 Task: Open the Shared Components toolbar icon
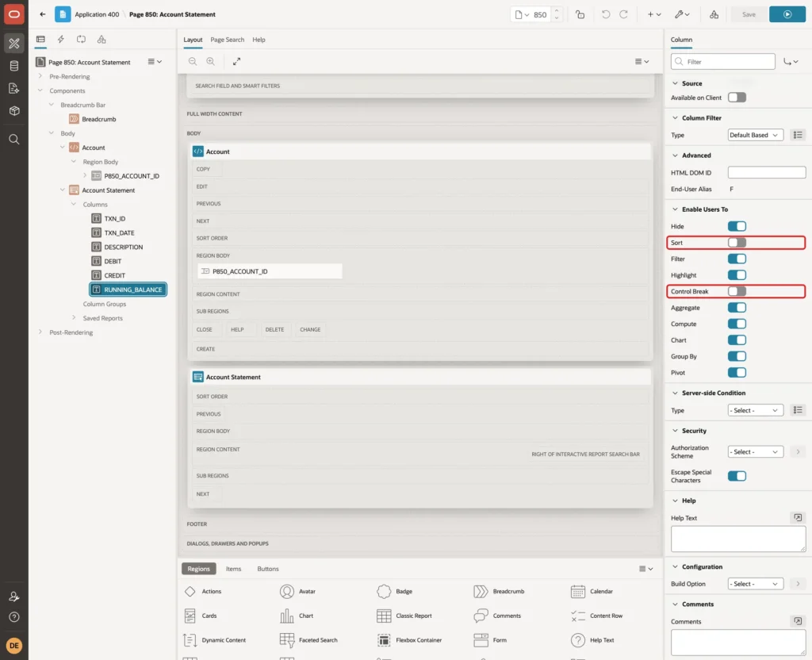coord(714,14)
